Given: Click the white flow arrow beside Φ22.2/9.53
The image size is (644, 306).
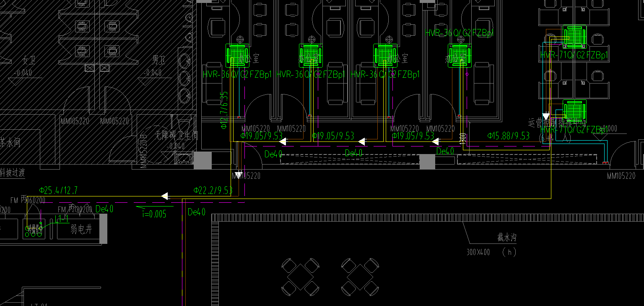Looking at the screenshot, I should (165, 196).
